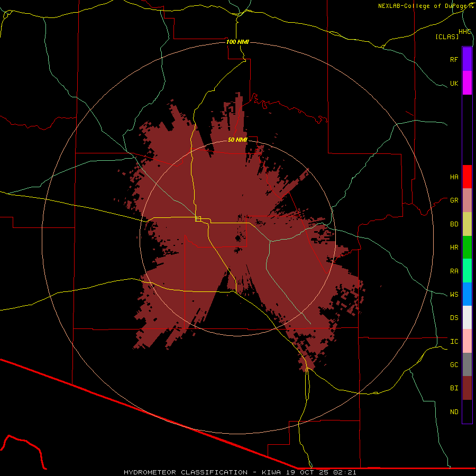The height and width of the screenshot is (476, 476).
Task: Click the UK legend label
Action: pos(454,83)
